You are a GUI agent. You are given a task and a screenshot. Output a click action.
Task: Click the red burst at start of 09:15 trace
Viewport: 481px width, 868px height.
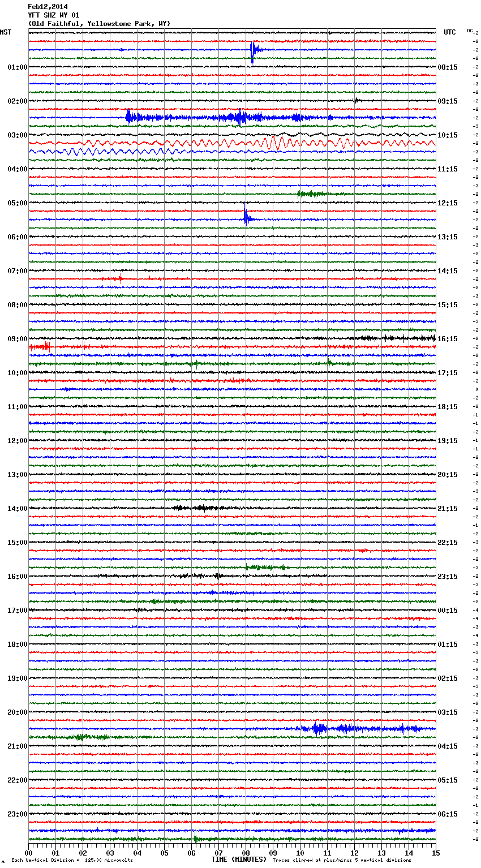pyautogui.click(x=40, y=346)
